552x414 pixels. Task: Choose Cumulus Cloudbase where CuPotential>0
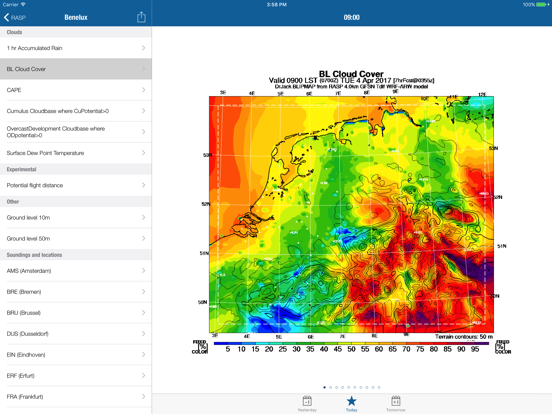coord(76,111)
